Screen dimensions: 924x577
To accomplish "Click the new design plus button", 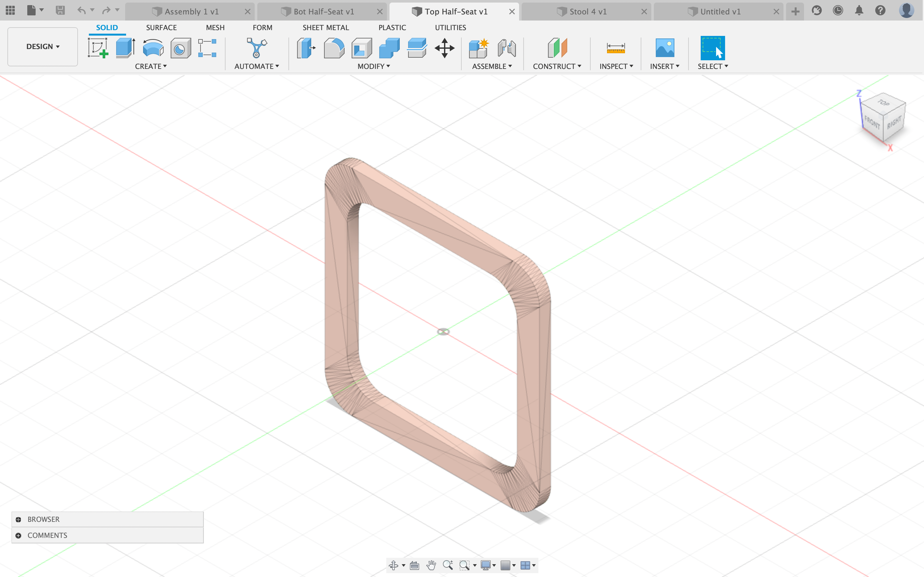I will [x=795, y=12].
